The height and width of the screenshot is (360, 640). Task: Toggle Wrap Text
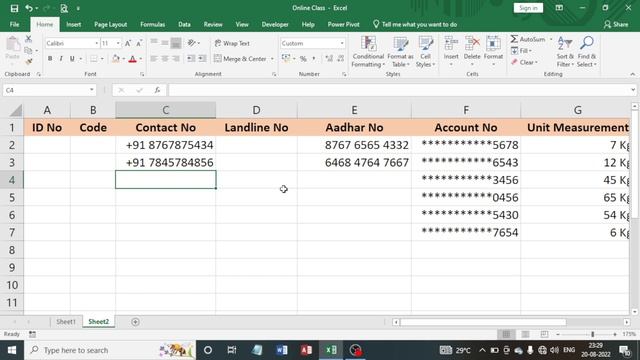point(232,43)
